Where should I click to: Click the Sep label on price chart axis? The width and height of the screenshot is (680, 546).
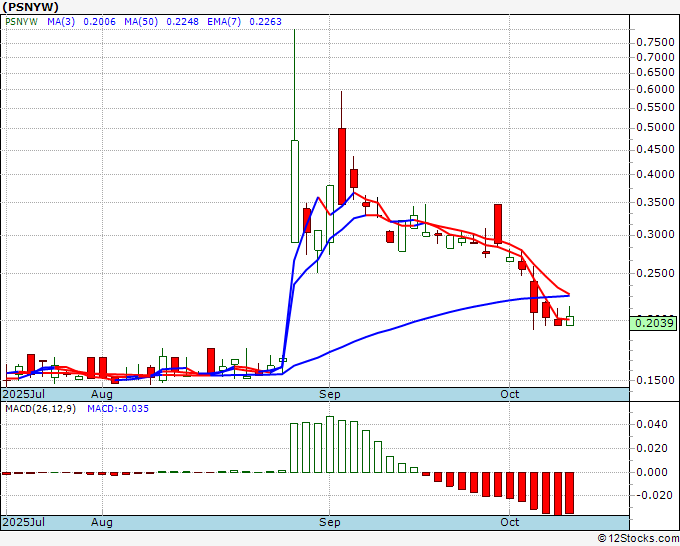pyautogui.click(x=330, y=394)
